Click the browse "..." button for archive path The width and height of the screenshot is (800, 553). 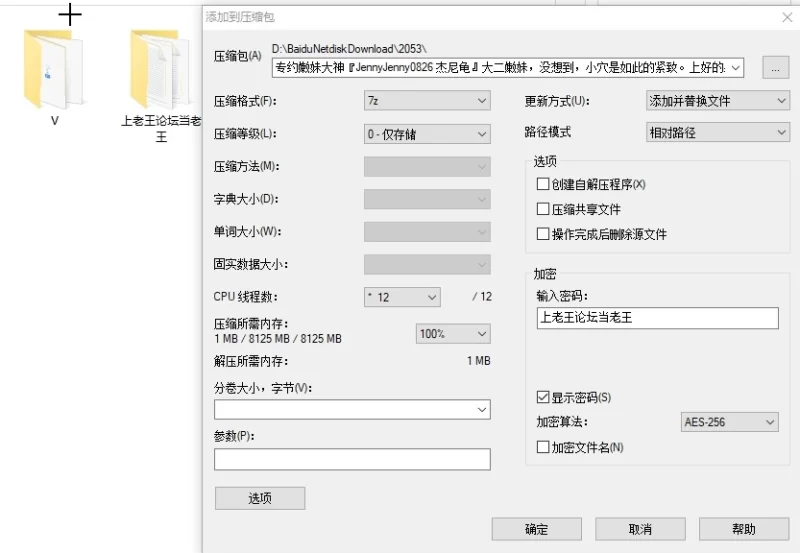tap(775, 67)
